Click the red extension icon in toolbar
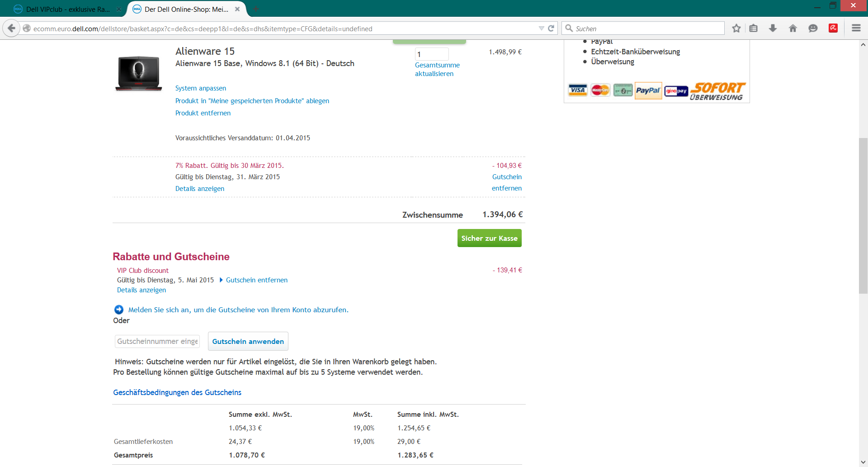 coord(833,28)
